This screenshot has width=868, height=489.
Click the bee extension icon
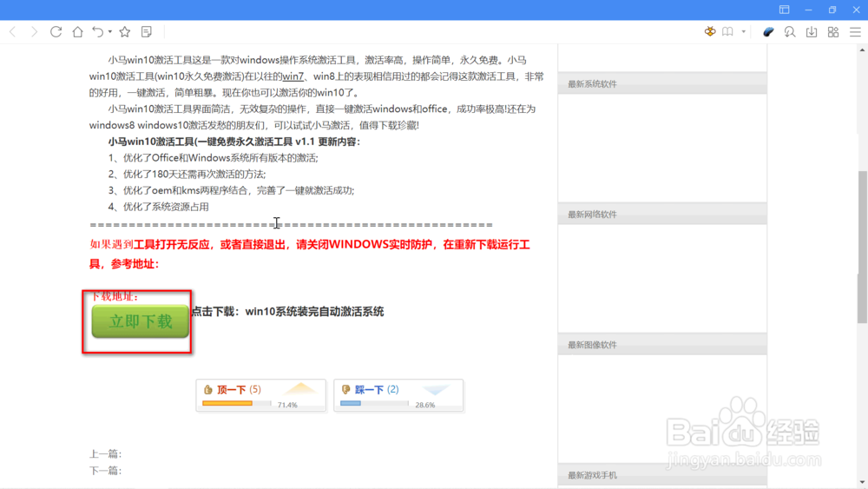(710, 31)
